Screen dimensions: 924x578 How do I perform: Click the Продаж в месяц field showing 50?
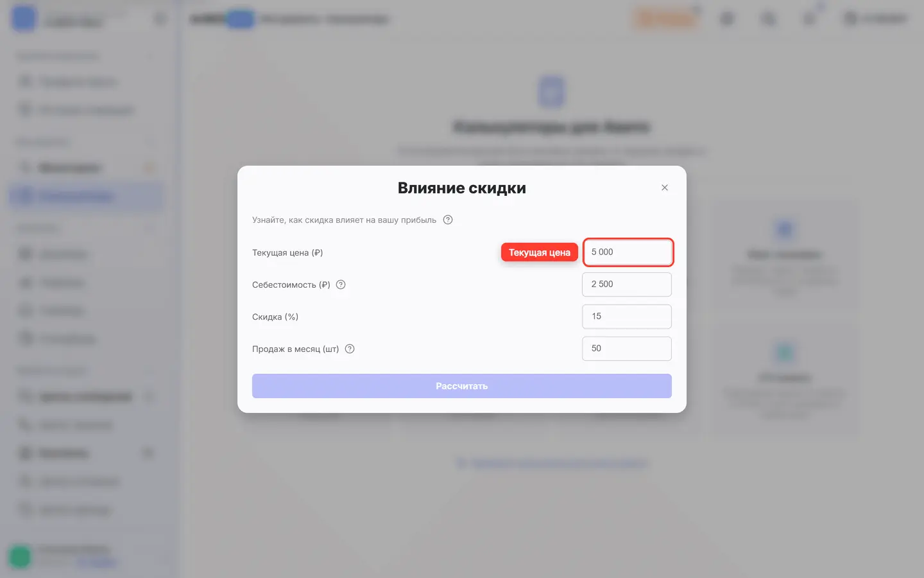[627, 349]
